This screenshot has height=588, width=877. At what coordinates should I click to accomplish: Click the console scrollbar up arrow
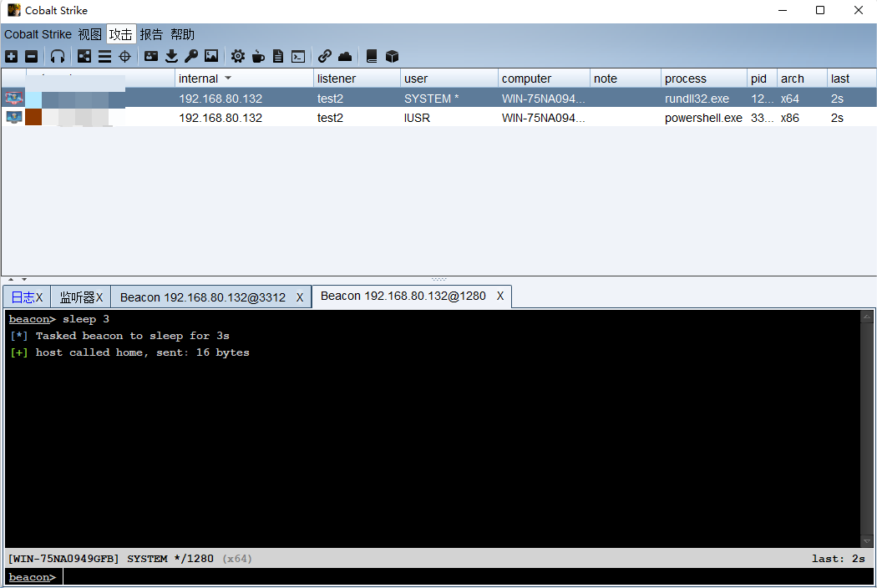point(867,317)
